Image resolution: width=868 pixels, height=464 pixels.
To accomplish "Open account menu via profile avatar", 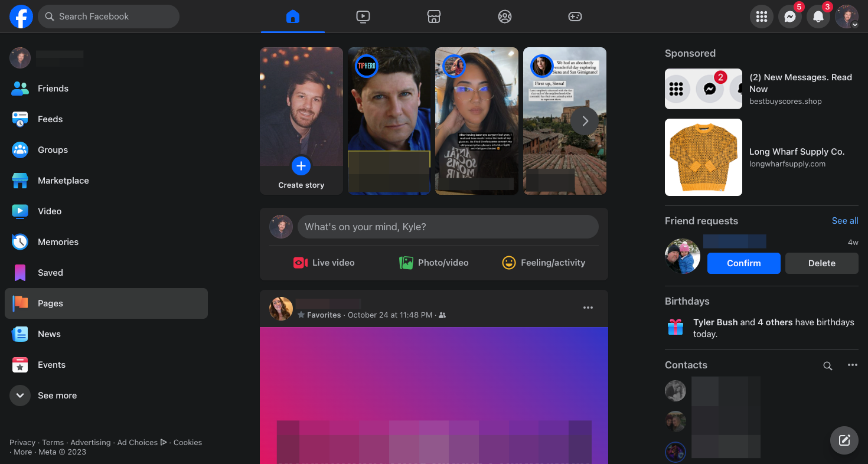I will 847,17.
